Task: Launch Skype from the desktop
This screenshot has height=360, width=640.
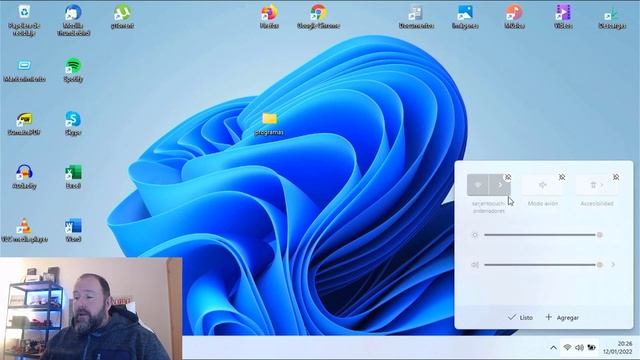Action: tap(73, 124)
